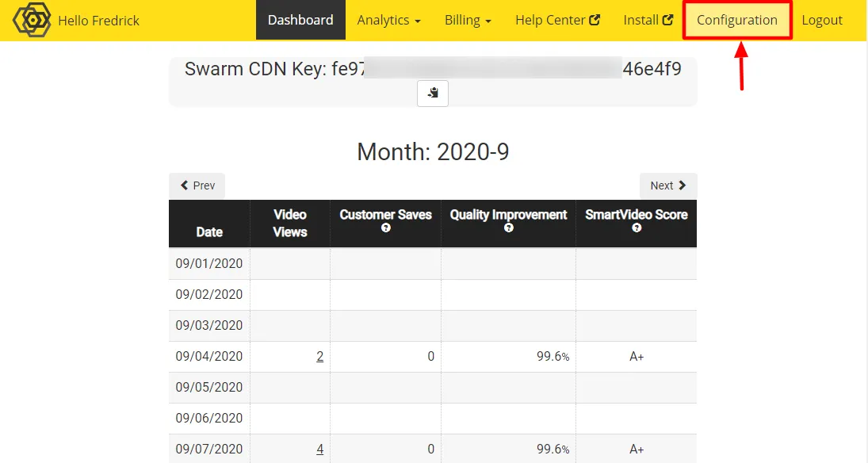Click the SmartVideo Score help question icon

coord(637,228)
